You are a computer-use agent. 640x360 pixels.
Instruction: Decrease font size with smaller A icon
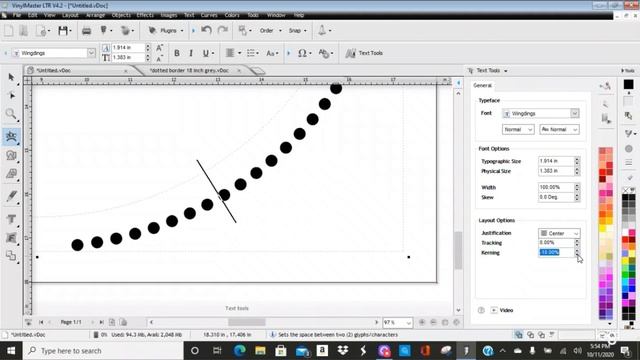pos(160,58)
